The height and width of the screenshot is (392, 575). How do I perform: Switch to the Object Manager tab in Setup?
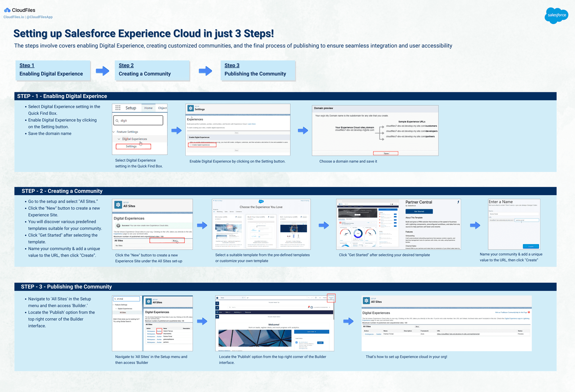tap(162, 108)
